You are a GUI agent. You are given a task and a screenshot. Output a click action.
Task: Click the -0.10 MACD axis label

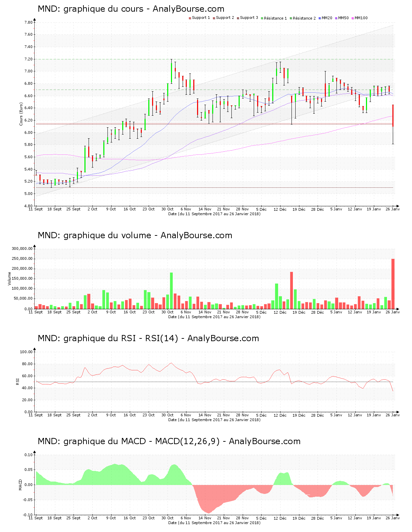pos(28,515)
